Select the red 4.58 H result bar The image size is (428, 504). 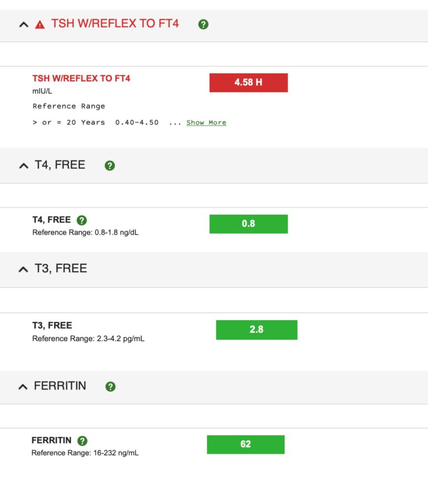tap(248, 83)
